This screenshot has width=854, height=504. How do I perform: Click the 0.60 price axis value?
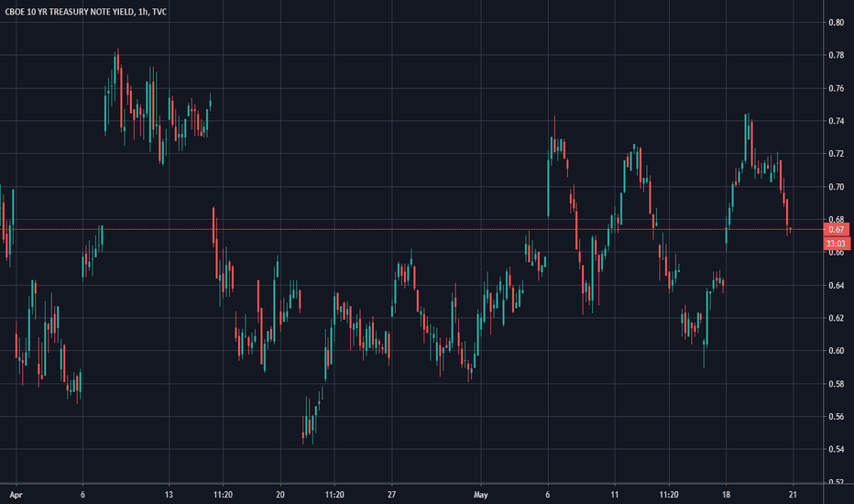coord(836,351)
